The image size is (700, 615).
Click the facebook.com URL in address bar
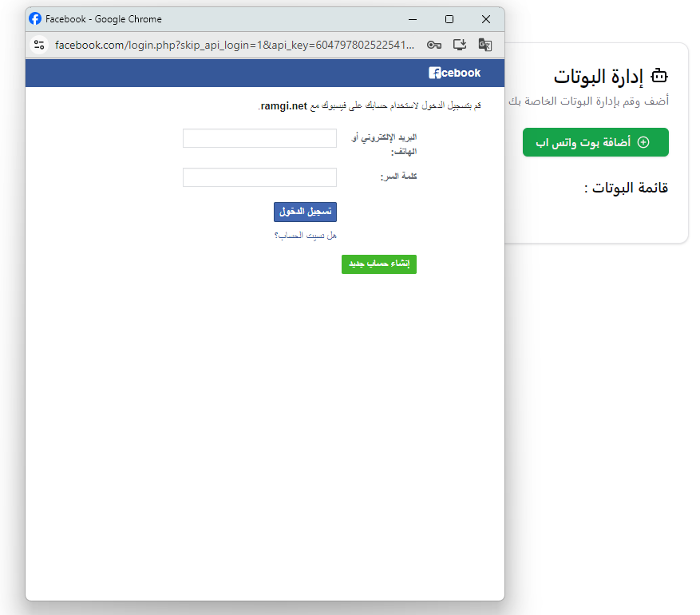(x=235, y=45)
